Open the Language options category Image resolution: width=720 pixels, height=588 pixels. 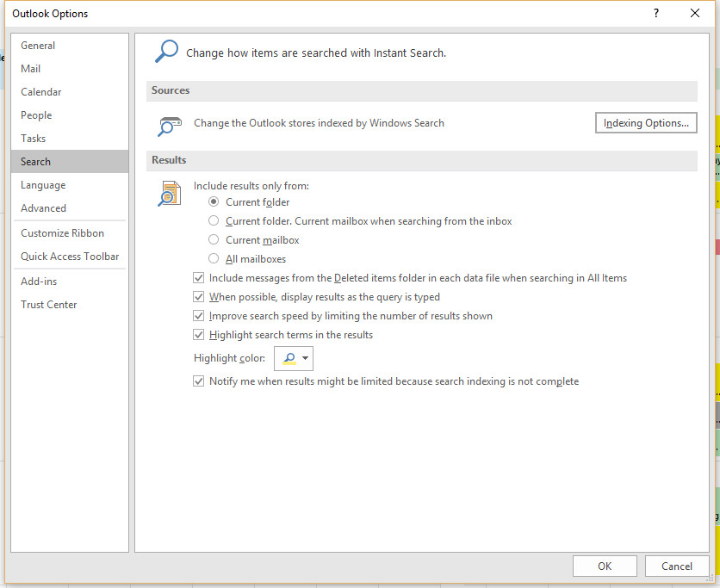tap(70, 185)
